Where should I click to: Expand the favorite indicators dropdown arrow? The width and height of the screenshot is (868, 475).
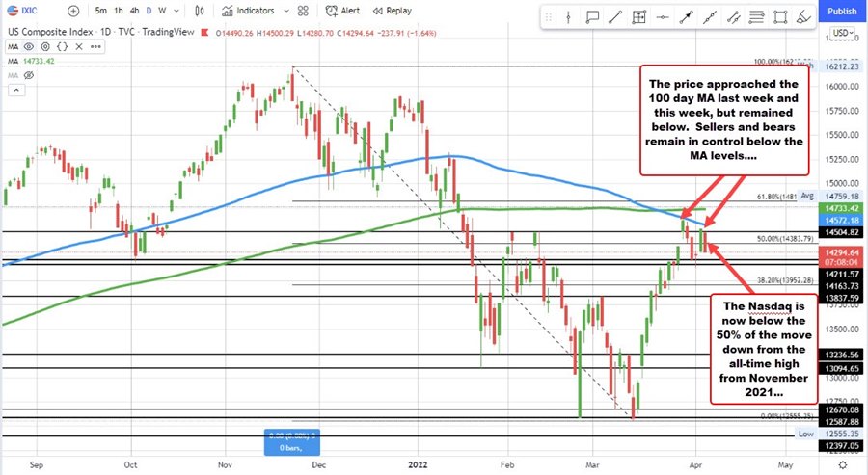click(x=286, y=11)
